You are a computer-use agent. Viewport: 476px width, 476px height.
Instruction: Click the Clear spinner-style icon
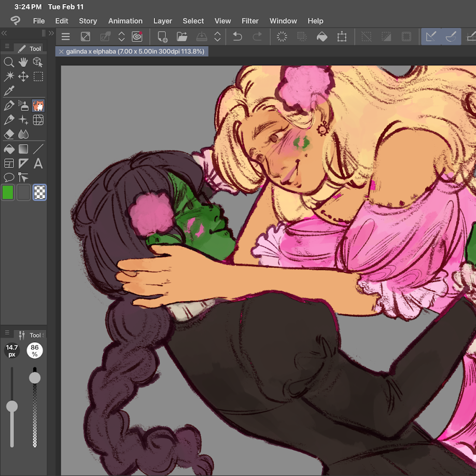coord(282,37)
